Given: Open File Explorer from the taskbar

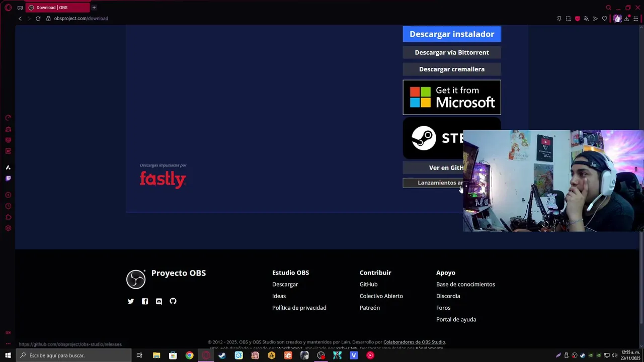Looking at the screenshot, I should 156,355.
